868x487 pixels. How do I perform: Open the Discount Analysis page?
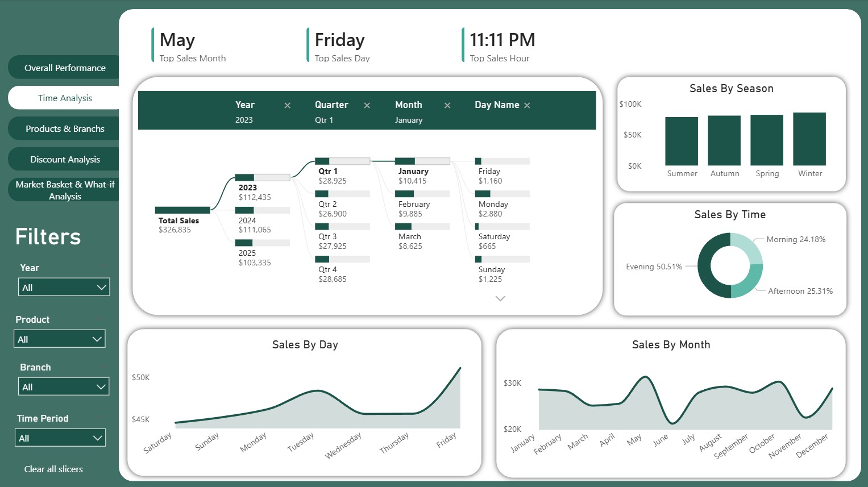[x=65, y=160]
